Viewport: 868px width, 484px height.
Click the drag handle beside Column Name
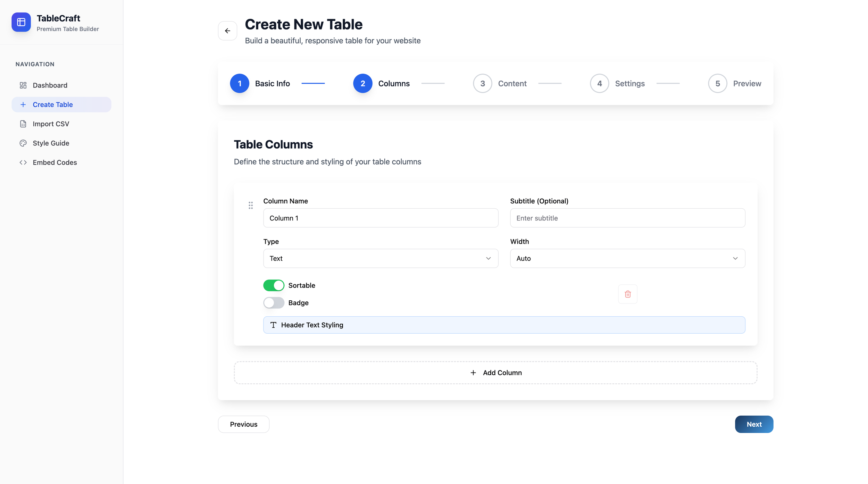coord(251,205)
